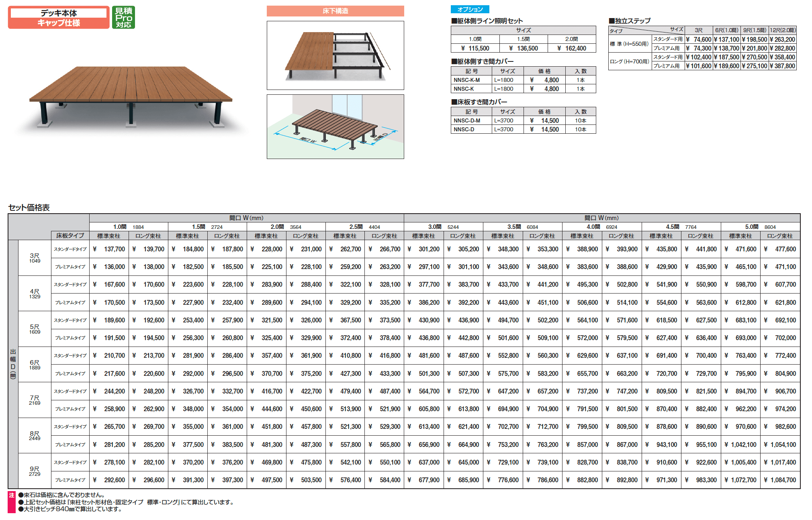The width and height of the screenshot is (812, 520).
Task: Select the NNSC-D-M code cell
Action: click(471, 120)
